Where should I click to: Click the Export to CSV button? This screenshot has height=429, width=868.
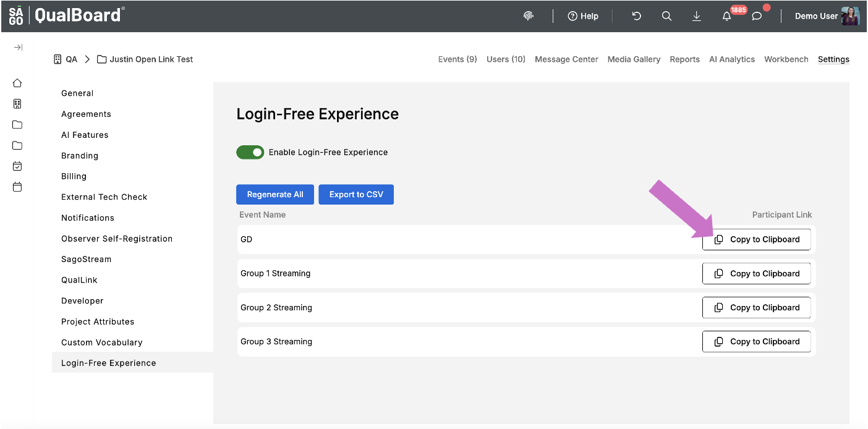(356, 194)
